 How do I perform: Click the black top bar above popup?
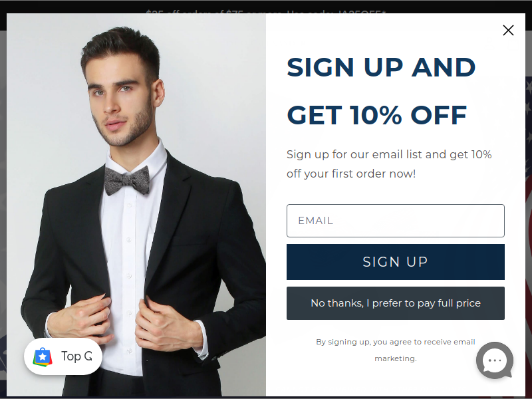pyautogui.click(x=266, y=7)
